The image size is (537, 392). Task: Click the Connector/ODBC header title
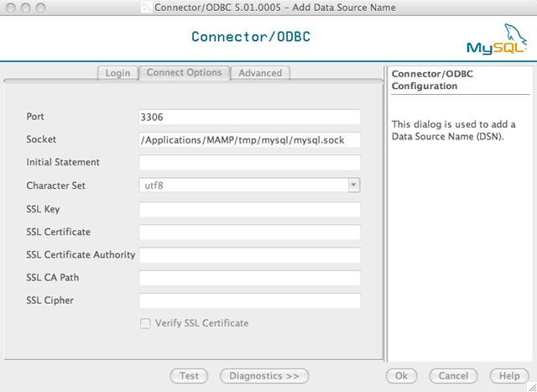(251, 37)
